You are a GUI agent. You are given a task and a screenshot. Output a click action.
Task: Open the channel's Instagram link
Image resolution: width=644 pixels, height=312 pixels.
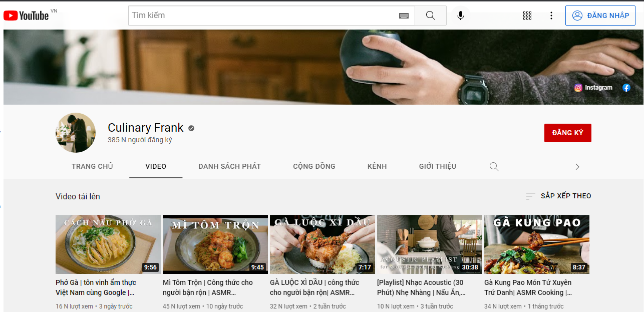click(593, 88)
